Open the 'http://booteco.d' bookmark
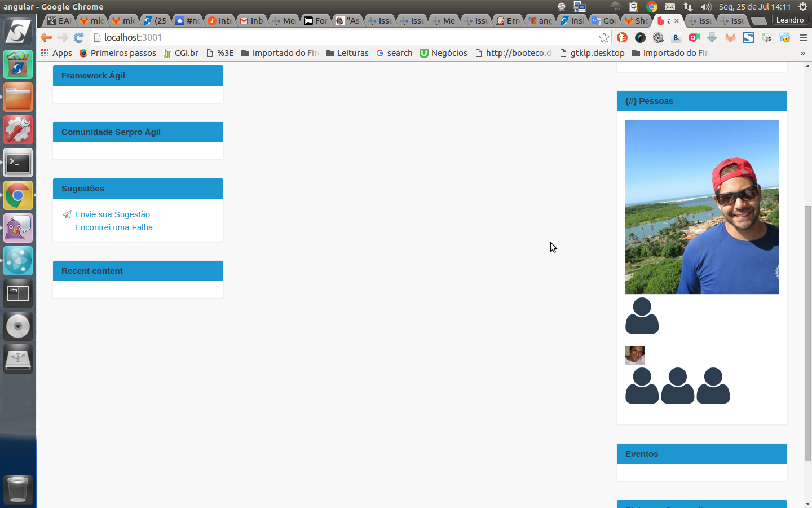Screen dimensions: 812x508 (513, 53)
